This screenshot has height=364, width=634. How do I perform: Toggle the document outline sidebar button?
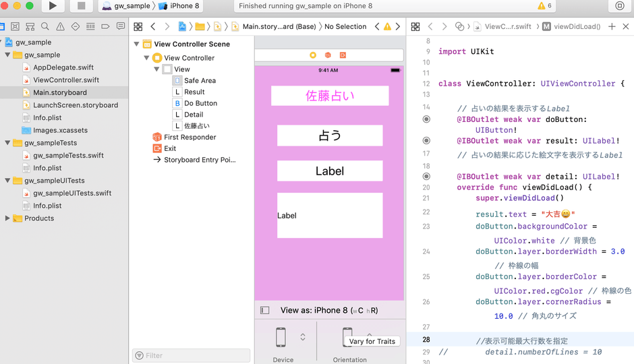point(265,310)
